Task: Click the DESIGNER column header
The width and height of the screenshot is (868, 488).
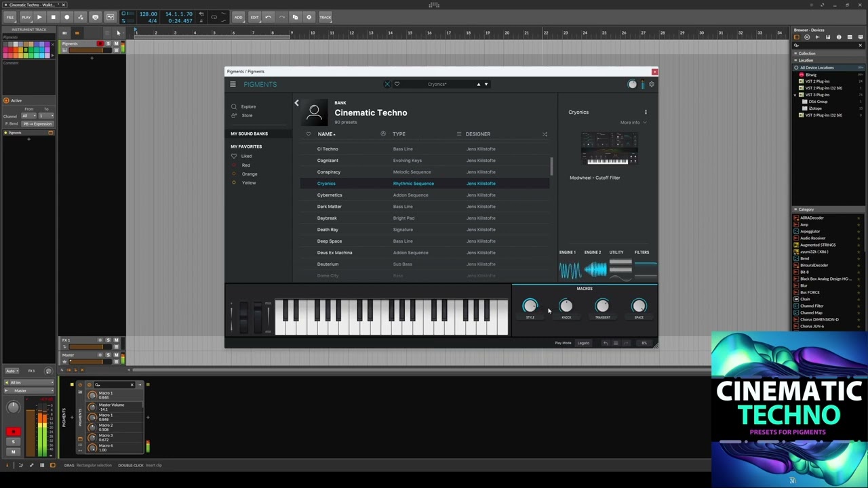Action: point(478,134)
